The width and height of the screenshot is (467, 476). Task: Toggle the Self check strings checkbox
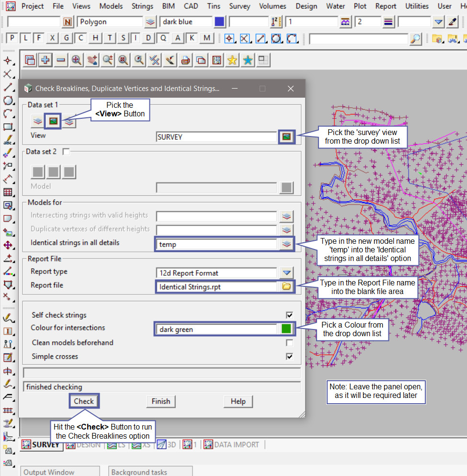point(289,315)
